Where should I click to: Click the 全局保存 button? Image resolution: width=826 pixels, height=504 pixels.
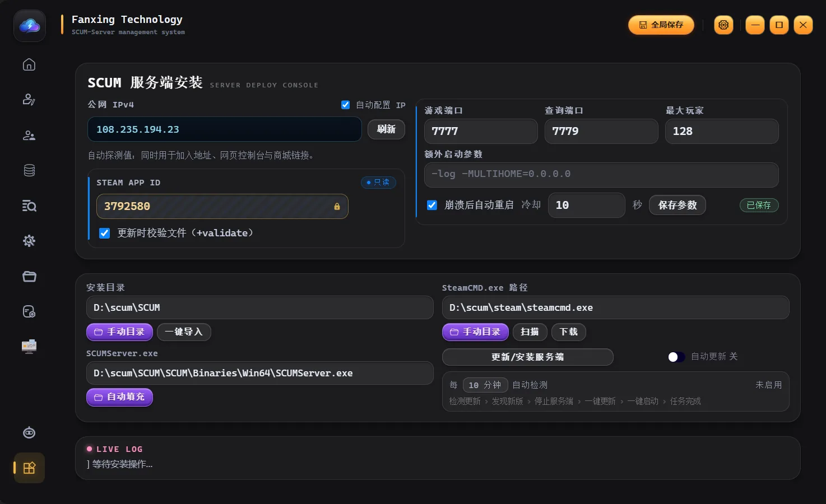[x=661, y=25]
